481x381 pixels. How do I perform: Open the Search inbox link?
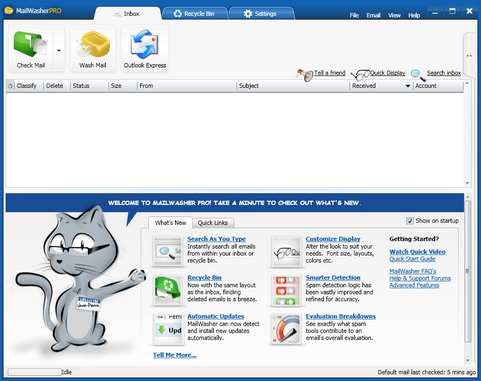444,73
